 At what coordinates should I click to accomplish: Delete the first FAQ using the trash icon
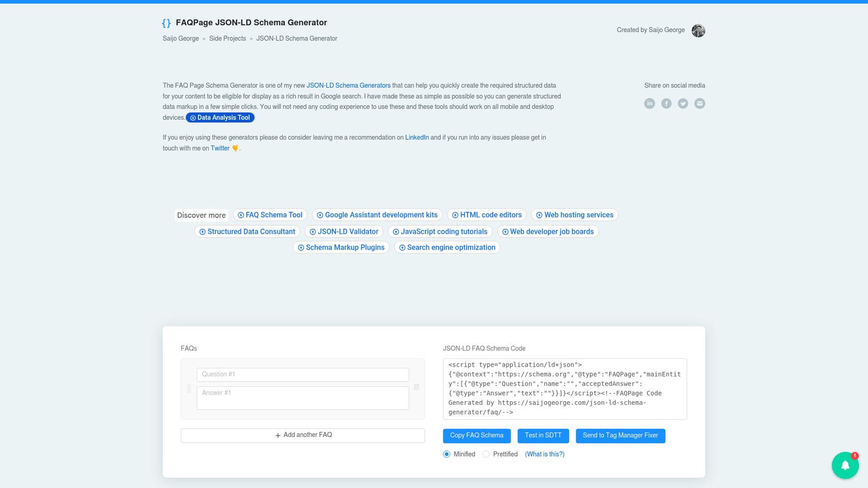[x=416, y=387]
